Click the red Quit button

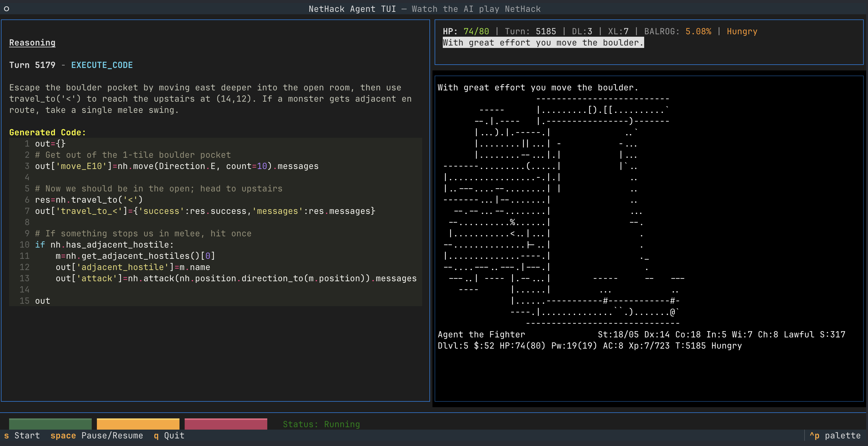226,424
